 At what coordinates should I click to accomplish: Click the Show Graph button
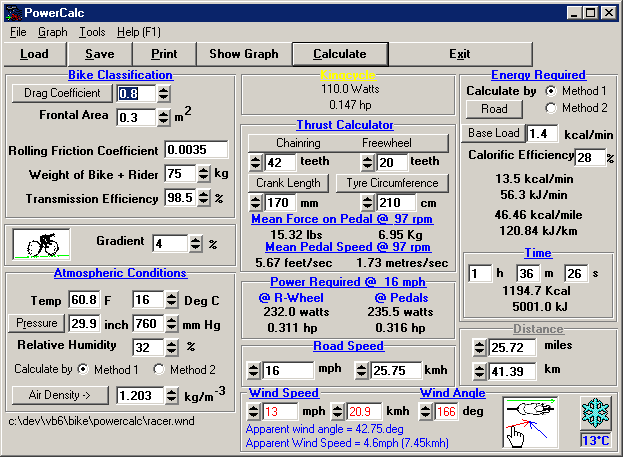(244, 54)
